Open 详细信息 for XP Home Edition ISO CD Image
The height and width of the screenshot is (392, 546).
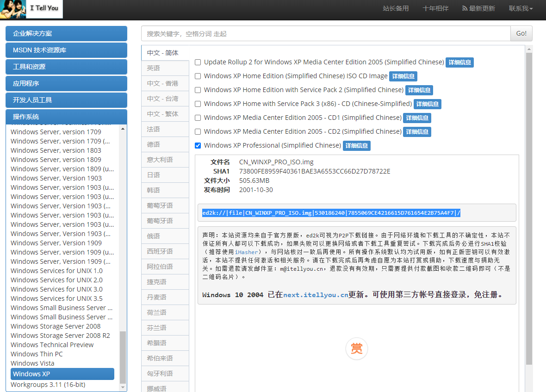[x=403, y=76]
